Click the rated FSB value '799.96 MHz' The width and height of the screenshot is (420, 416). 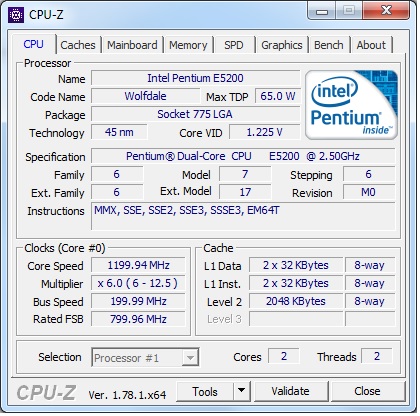pos(138,319)
